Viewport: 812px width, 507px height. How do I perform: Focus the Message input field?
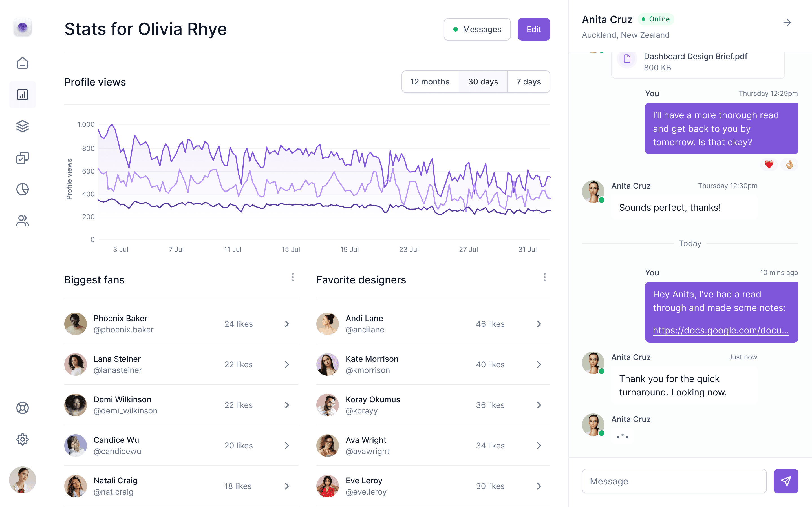[674, 481]
